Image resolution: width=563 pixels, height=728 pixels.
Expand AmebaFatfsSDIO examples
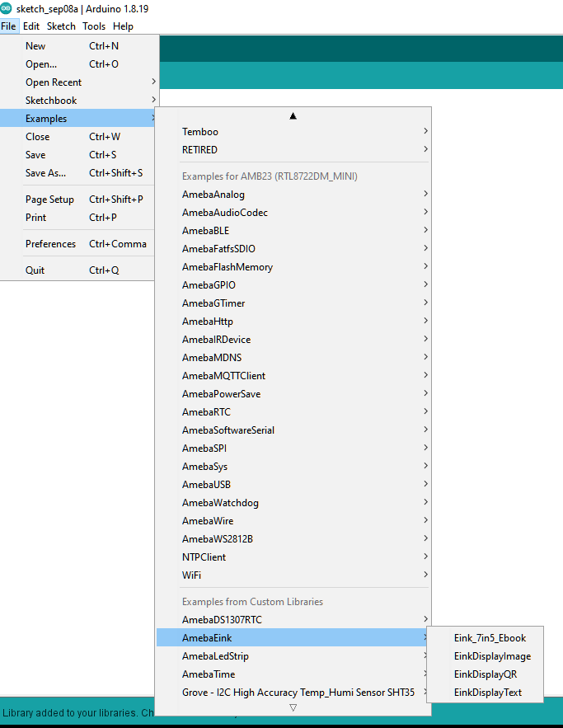[x=293, y=248]
